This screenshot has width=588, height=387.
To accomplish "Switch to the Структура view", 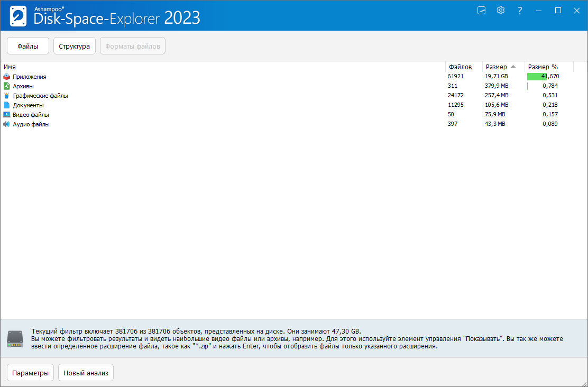I will click(74, 46).
